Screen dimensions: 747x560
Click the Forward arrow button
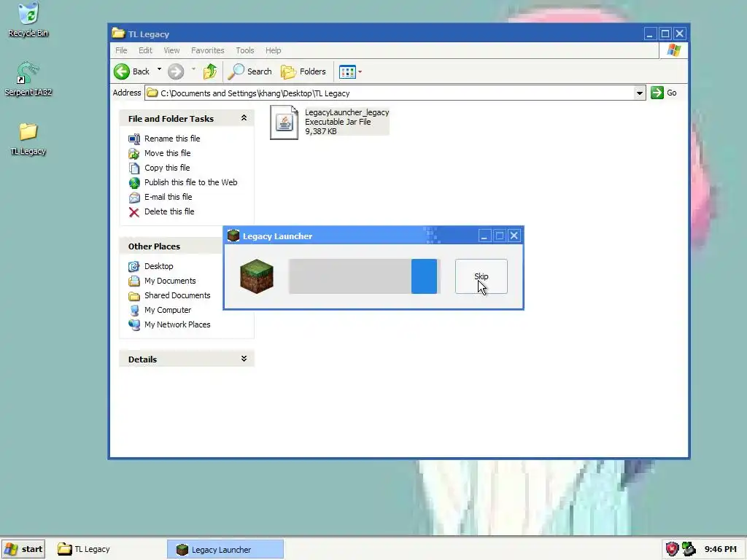[176, 71]
